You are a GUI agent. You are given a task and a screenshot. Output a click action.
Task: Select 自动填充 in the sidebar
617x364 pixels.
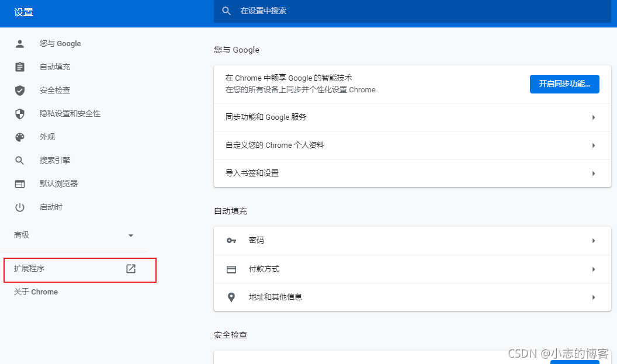[55, 67]
